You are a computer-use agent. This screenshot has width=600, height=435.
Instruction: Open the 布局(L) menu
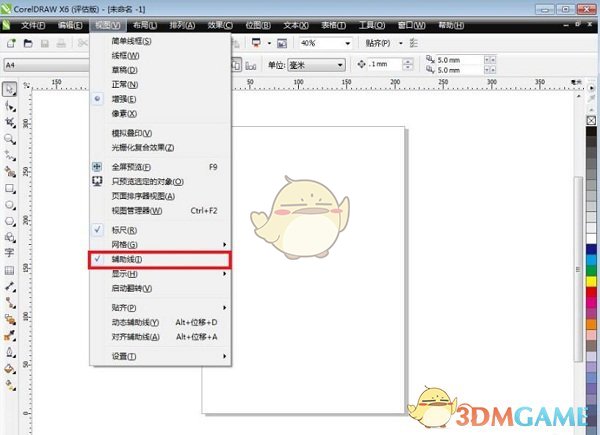pyautogui.click(x=145, y=25)
